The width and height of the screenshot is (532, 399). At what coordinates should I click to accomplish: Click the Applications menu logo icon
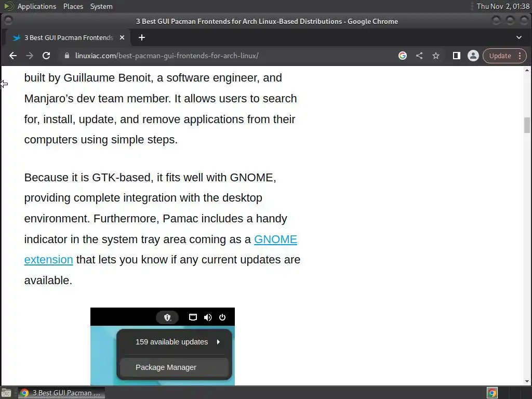pyautogui.click(x=9, y=6)
